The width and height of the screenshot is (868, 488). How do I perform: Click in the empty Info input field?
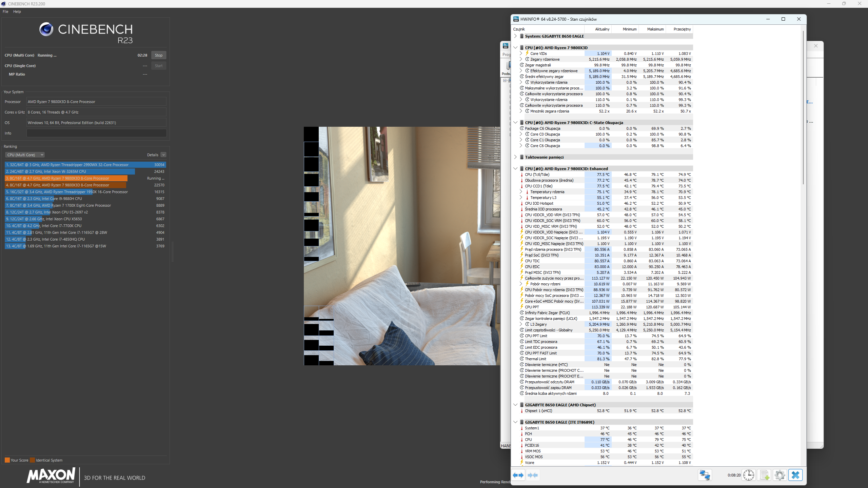click(96, 133)
